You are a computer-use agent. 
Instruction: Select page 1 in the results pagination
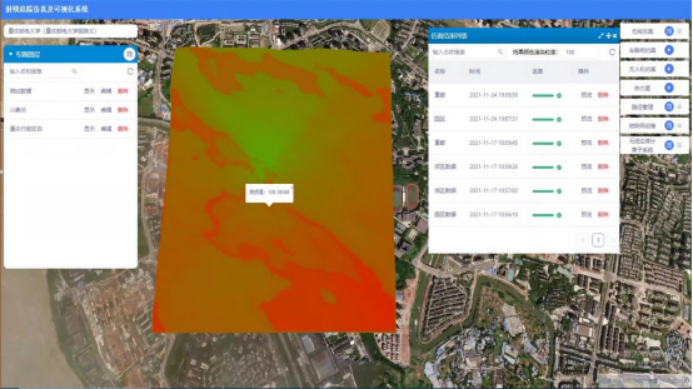coord(598,240)
